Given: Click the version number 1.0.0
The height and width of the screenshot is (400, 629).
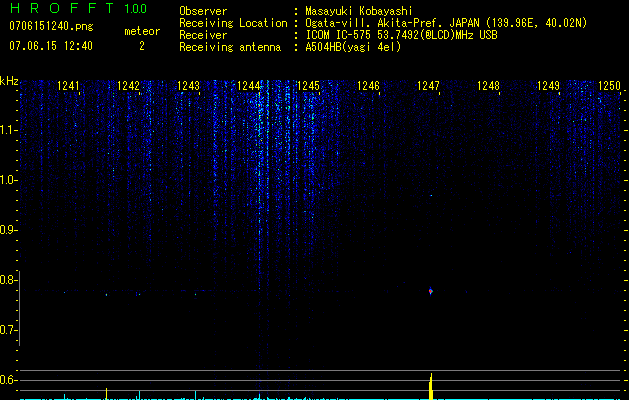Looking at the screenshot, I should click(x=135, y=8).
